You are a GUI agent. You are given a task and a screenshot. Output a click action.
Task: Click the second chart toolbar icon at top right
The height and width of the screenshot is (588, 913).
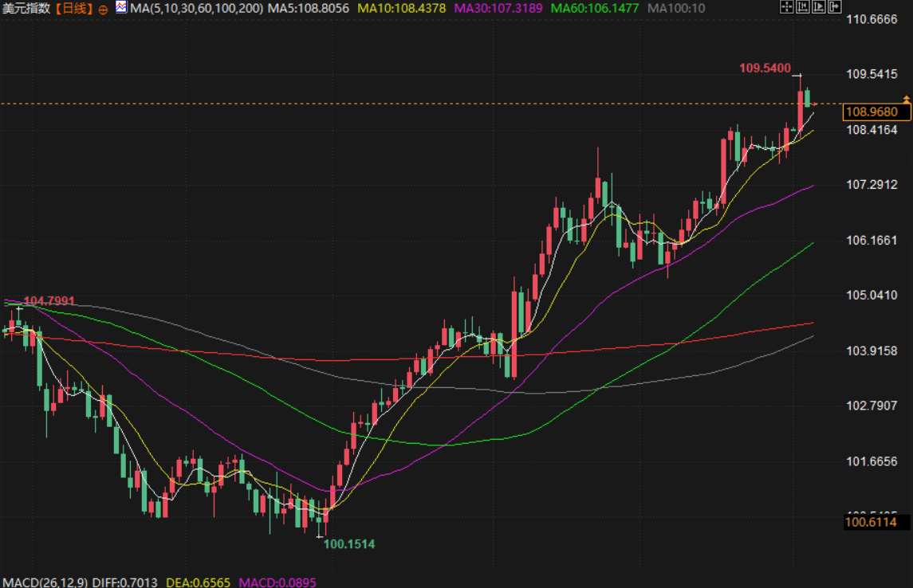point(801,7)
